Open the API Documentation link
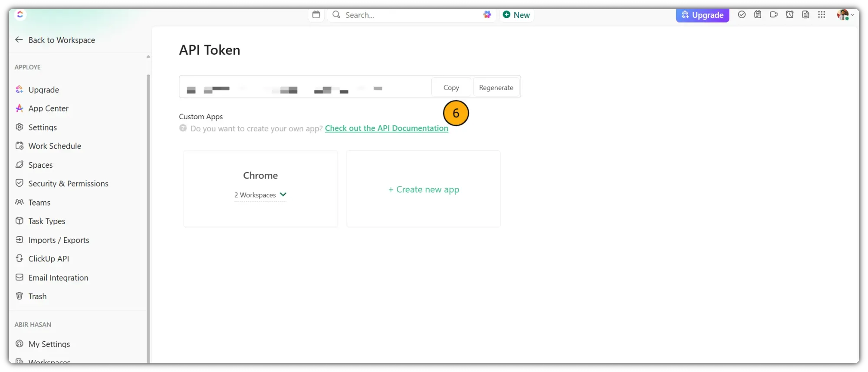The width and height of the screenshot is (868, 372). 386,128
